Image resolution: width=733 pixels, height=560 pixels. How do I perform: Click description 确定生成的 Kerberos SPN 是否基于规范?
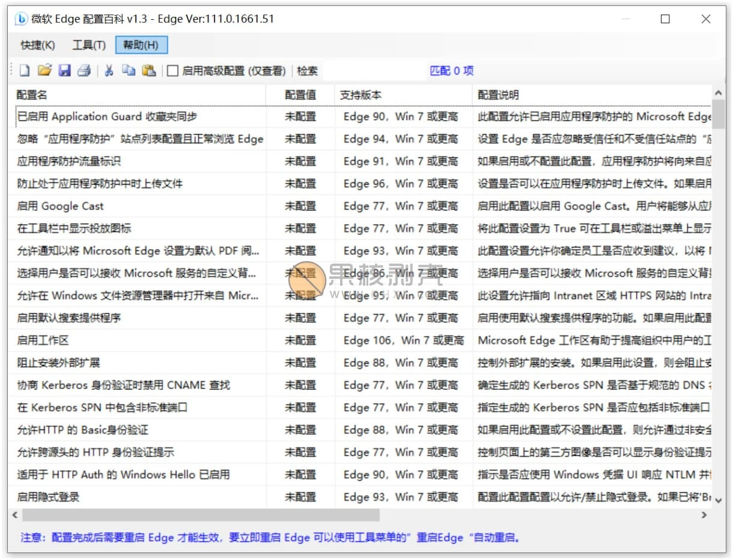point(594,385)
